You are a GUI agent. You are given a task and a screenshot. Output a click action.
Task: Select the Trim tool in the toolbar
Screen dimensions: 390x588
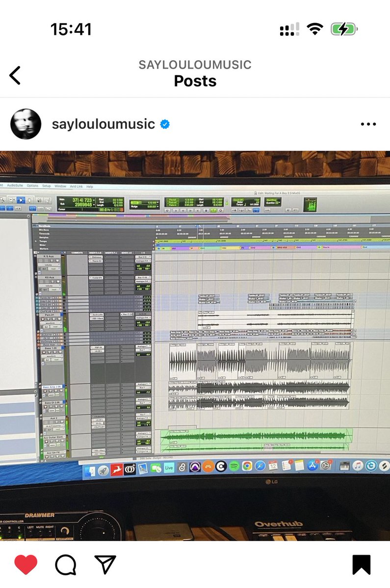point(12,200)
